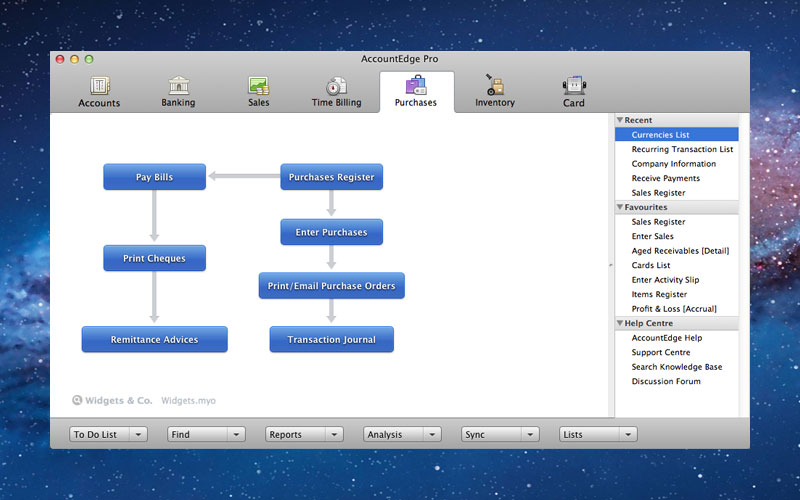The height and width of the screenshot is (500, 800).
Task: Open the Time Billing stopwatch icon
Action: tap(336, 85)
